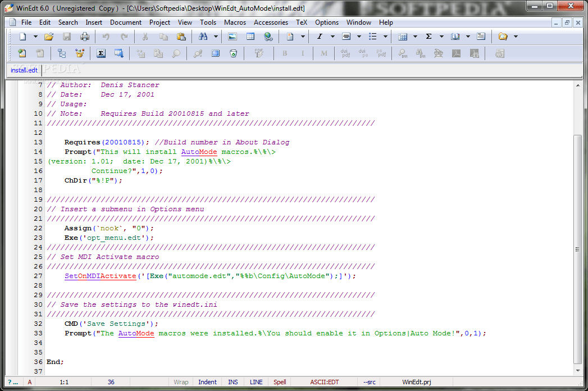Click the ps to pdf icon
Screen dimensions: 588x391
[381, 54]
